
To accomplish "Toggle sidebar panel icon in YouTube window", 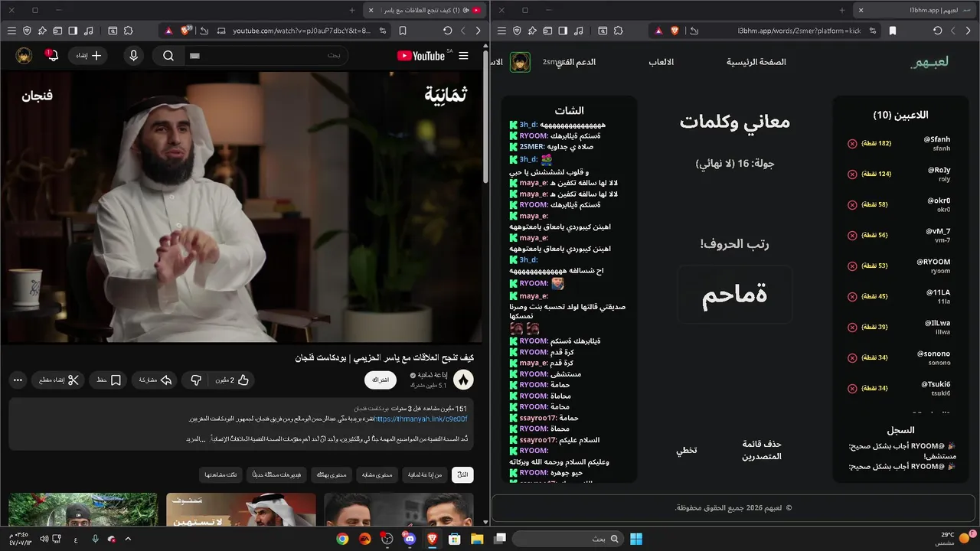I will pyautogui.click(x=73, y=31).
